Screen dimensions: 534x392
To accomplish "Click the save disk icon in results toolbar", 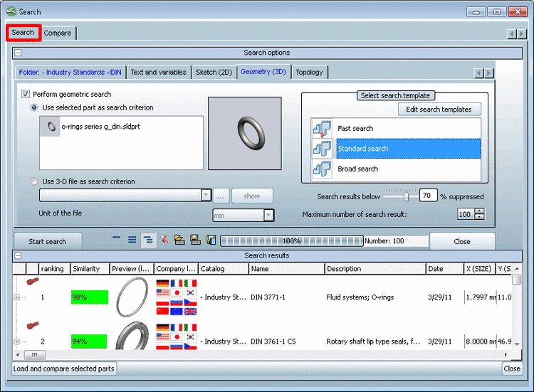I will (195, 240).
